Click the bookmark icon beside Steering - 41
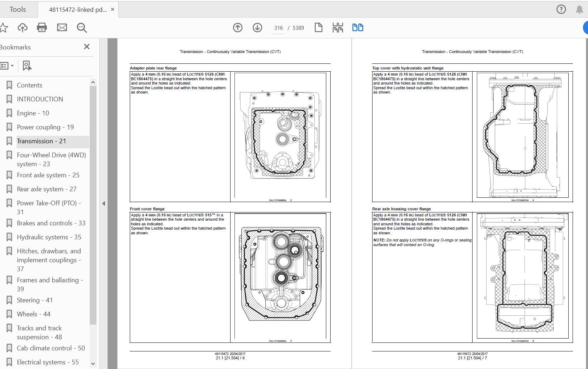 point(9,300)
